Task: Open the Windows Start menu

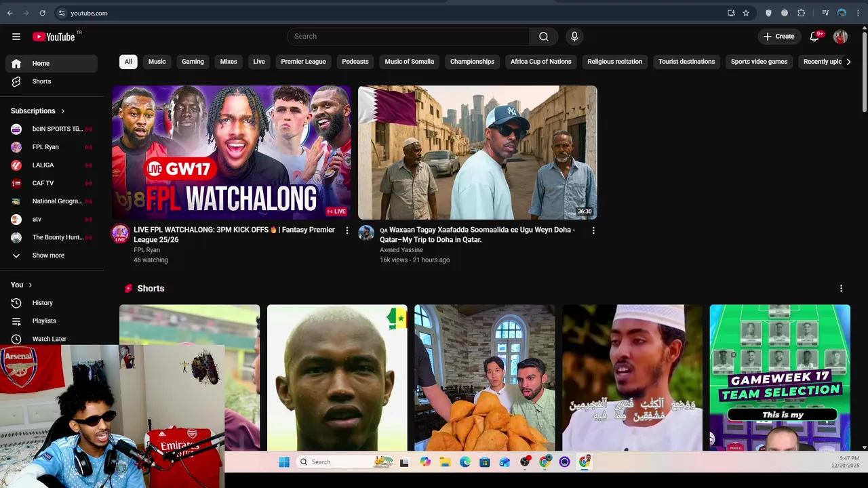Action: click(284, 462)
